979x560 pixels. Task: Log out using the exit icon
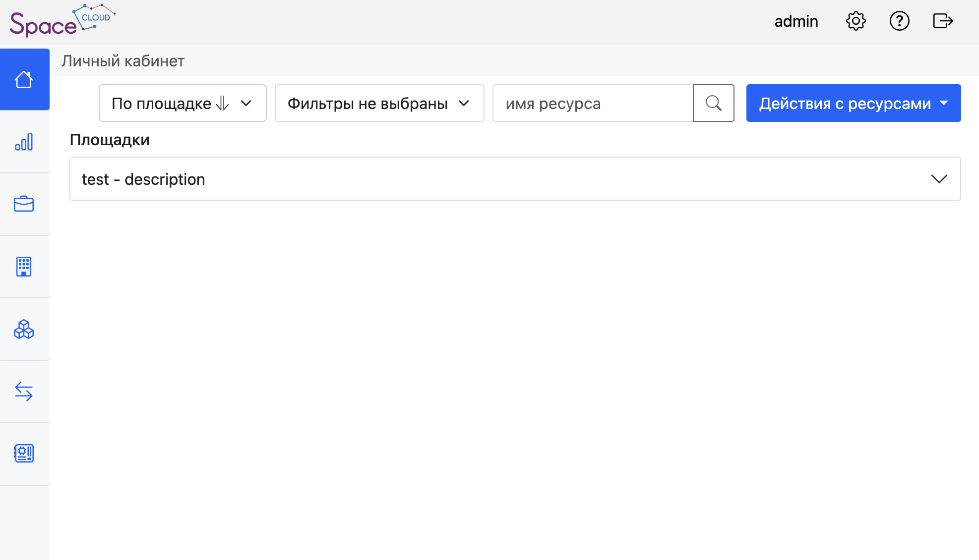[x=942, y=21]
